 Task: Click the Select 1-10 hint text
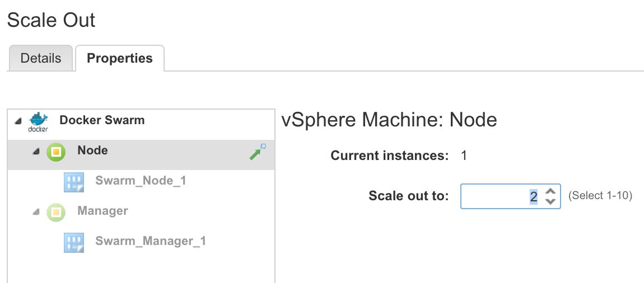coord(600,196)
